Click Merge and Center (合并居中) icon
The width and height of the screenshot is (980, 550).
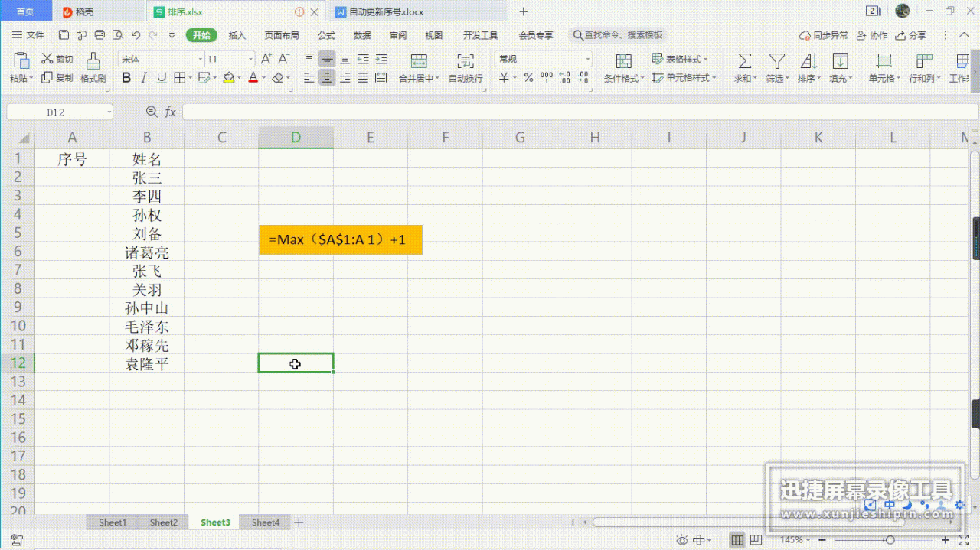click(x=419, y=61)
